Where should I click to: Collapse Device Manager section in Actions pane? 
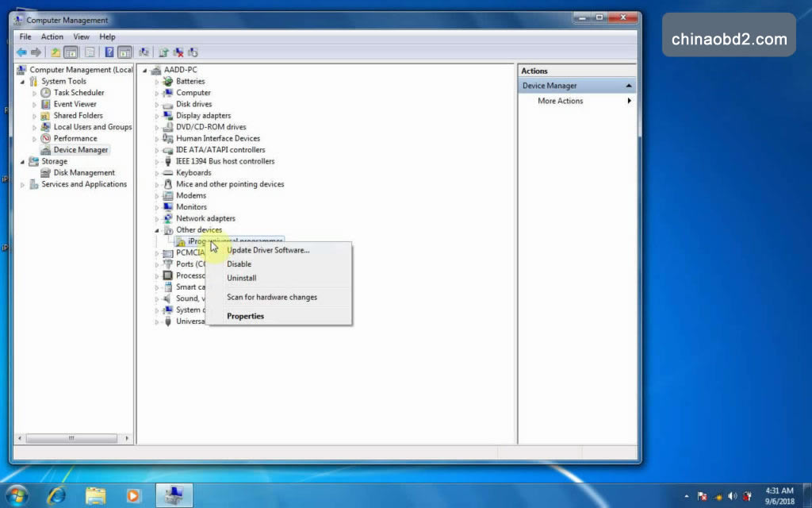pos(629,86)
